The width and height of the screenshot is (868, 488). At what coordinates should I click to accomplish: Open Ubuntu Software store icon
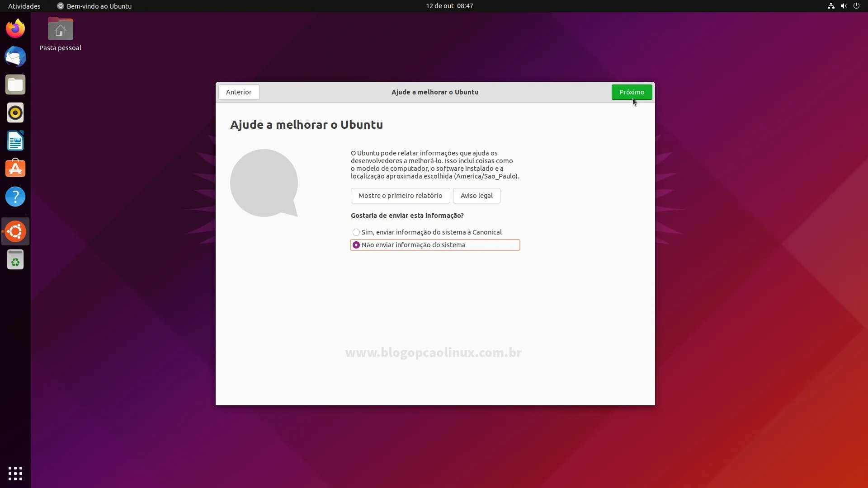tap(15, 169)
